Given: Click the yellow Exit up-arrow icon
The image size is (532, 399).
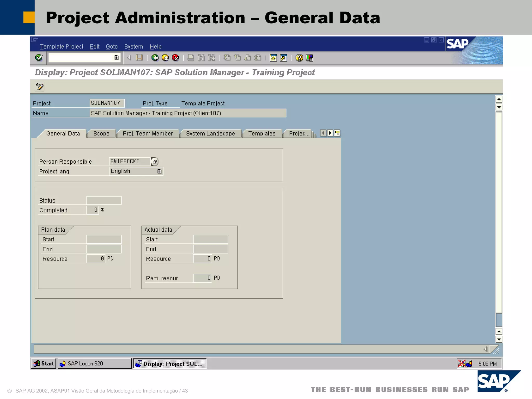Looking at the screenshot, I should coord(165,57).
